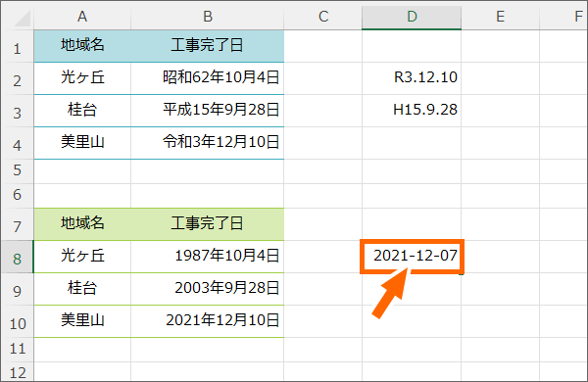The image size is (588, 382).
Task: Select row 10 header
Action: point(18,321)
